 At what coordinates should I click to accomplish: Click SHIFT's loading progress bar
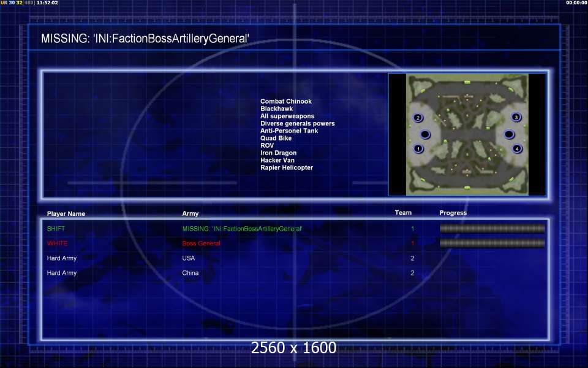[492, 228]
